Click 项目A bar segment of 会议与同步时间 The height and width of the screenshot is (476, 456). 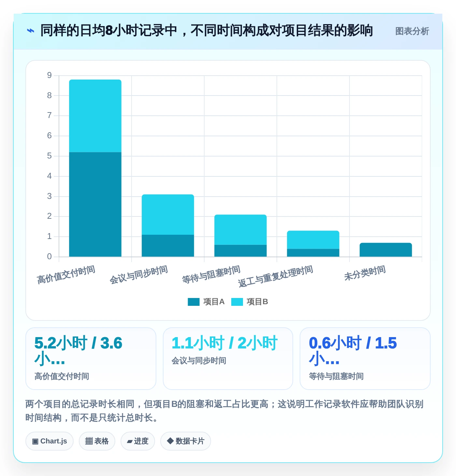[x=168, y=245]
